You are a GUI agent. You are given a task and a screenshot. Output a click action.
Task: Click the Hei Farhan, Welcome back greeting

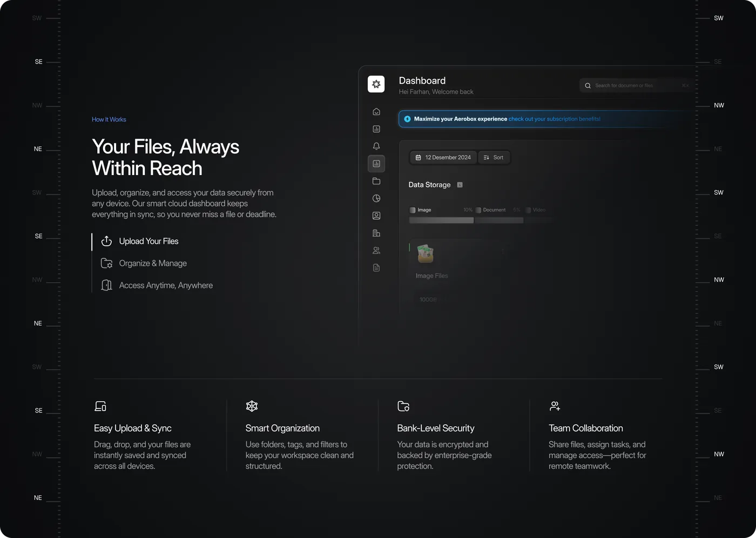[436, 92]
